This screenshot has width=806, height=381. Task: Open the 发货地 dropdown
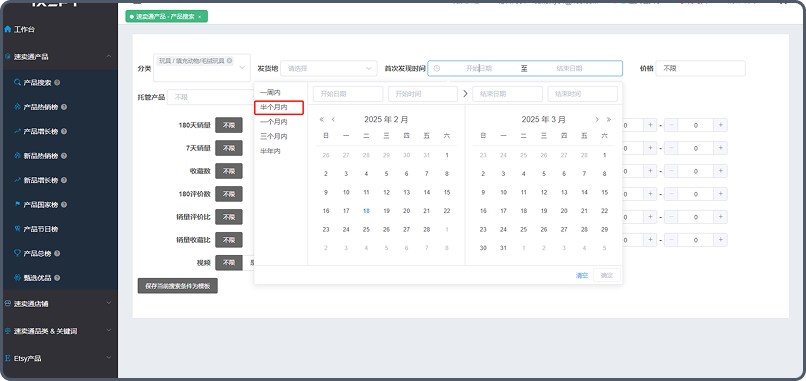point(328,68)
